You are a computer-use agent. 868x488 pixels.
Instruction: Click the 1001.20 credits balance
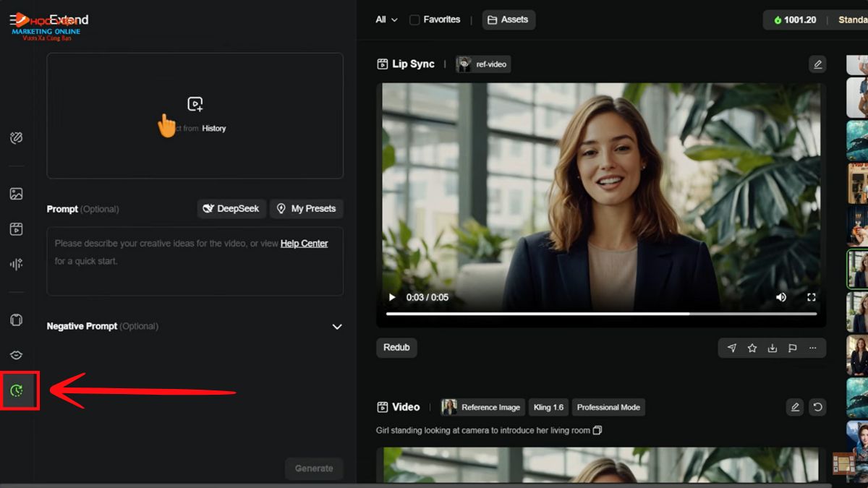coord(795,20)
